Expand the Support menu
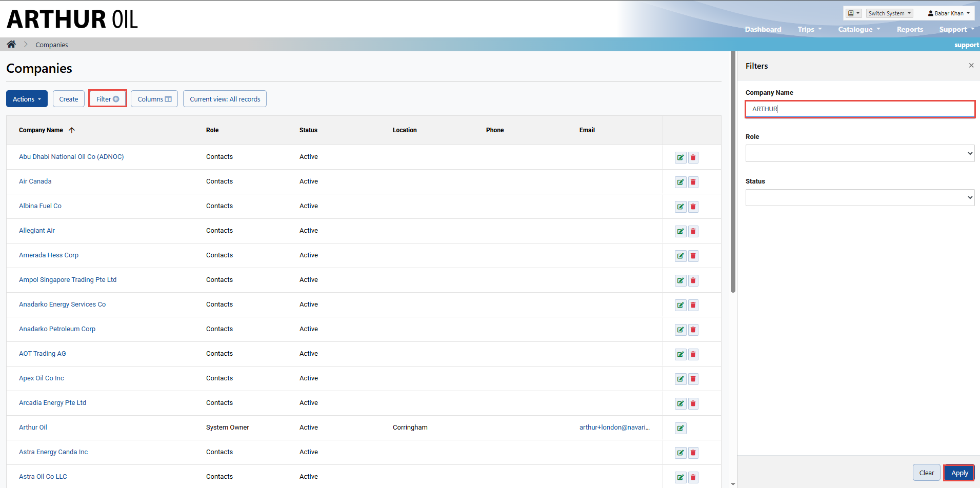Screen dimensions: 980x488 [956, 29]
